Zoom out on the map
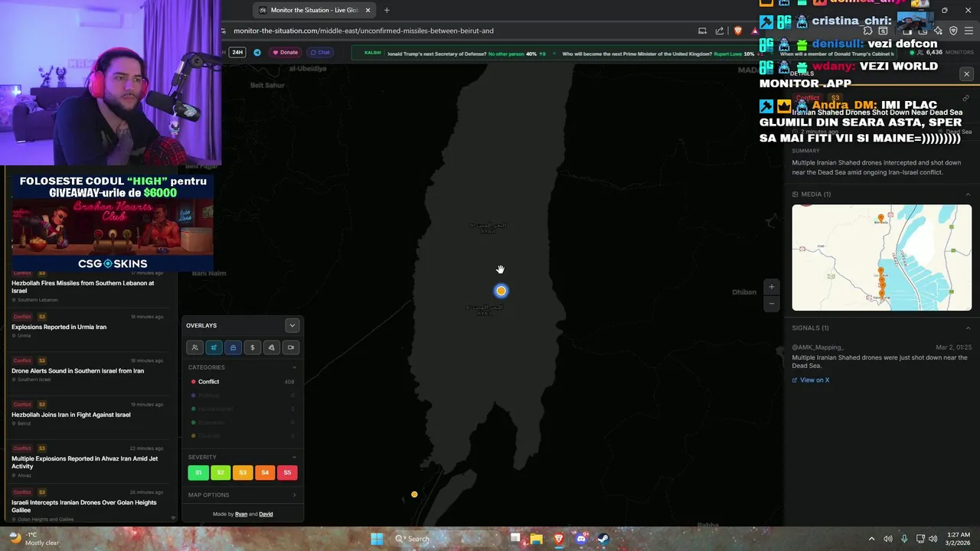This screenshot has width=980, height=551. (x=772, y=304)
